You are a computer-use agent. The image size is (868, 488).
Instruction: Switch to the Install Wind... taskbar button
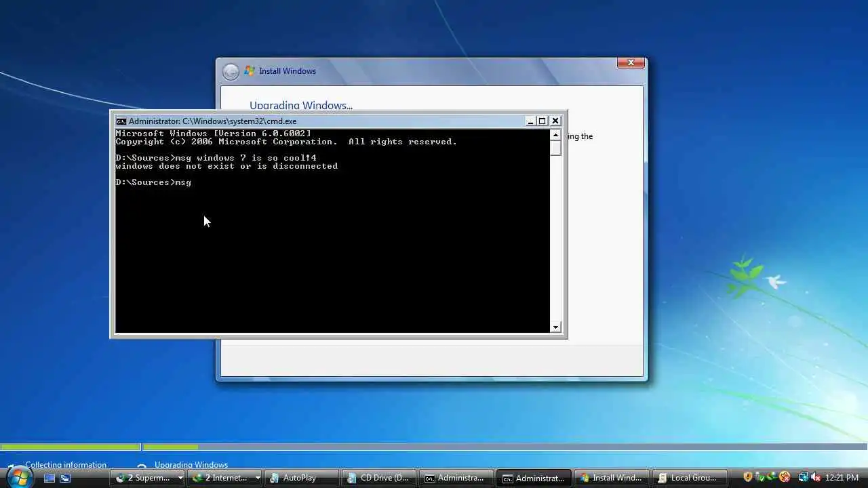pos(611,478)
